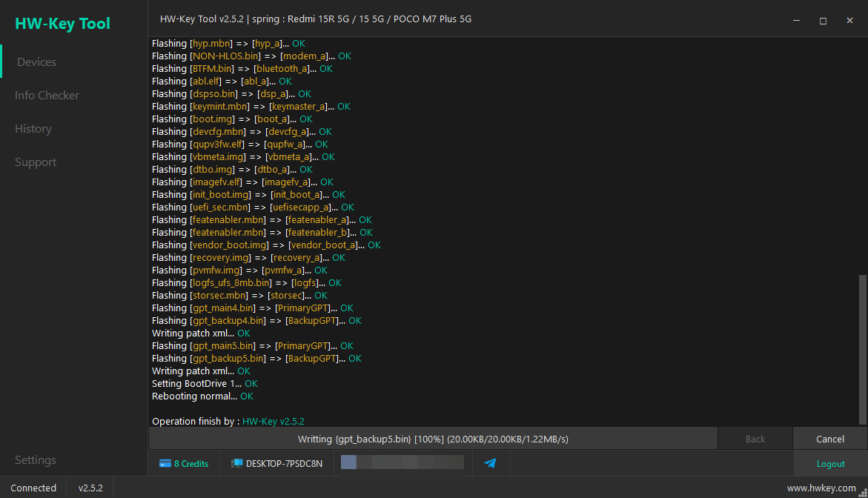Go to the Support section

pyautogui.click(x=36, y=162)
